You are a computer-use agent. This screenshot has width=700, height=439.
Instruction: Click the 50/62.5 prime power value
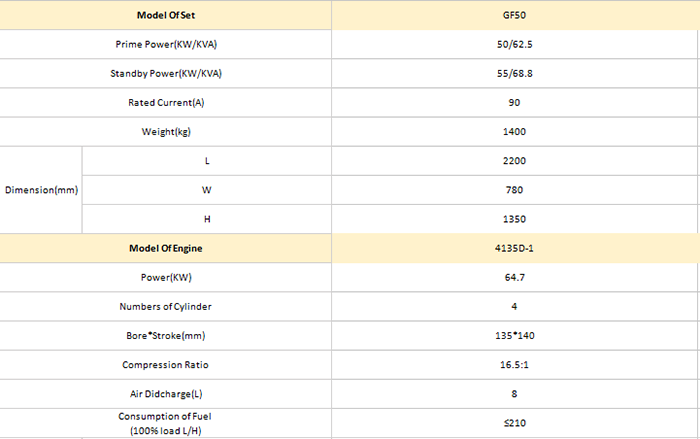click(515, 44)
